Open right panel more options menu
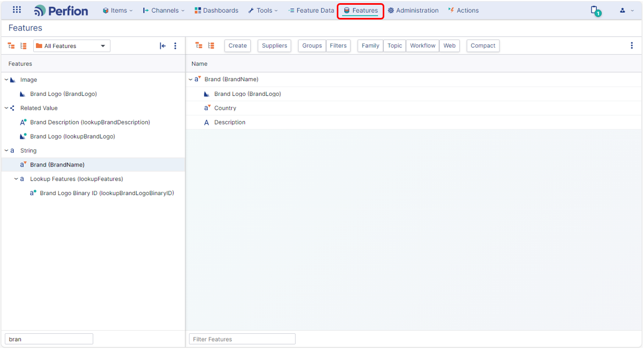Viewport: 644px width, 349px height. [x=631, y=46]
